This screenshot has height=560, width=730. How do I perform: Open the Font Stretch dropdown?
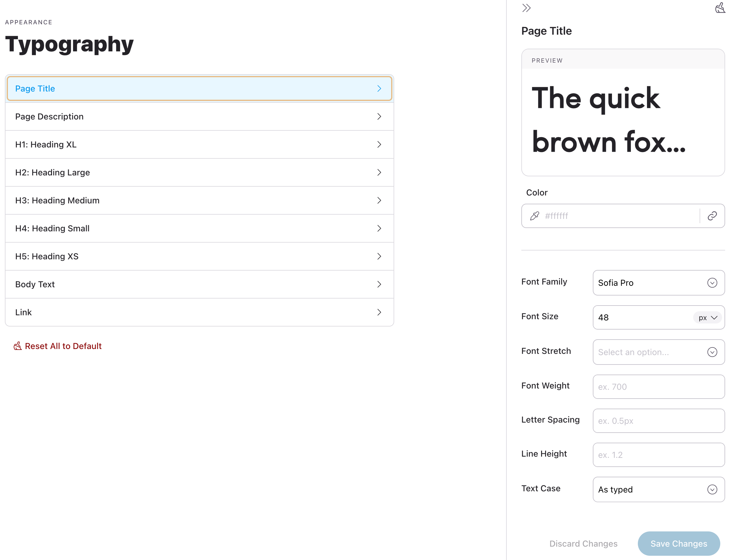click(x=658, y=352)
